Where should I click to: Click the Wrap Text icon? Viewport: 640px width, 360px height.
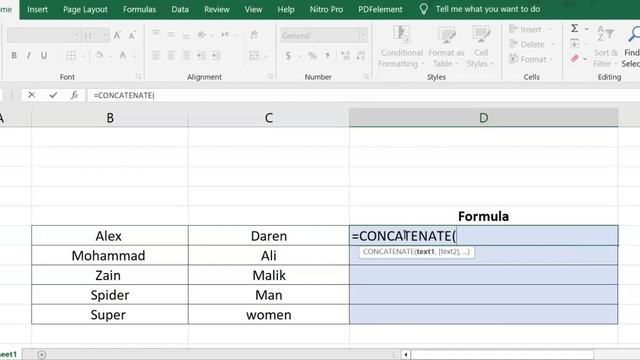pyautogui.click(x=254, y=35)
